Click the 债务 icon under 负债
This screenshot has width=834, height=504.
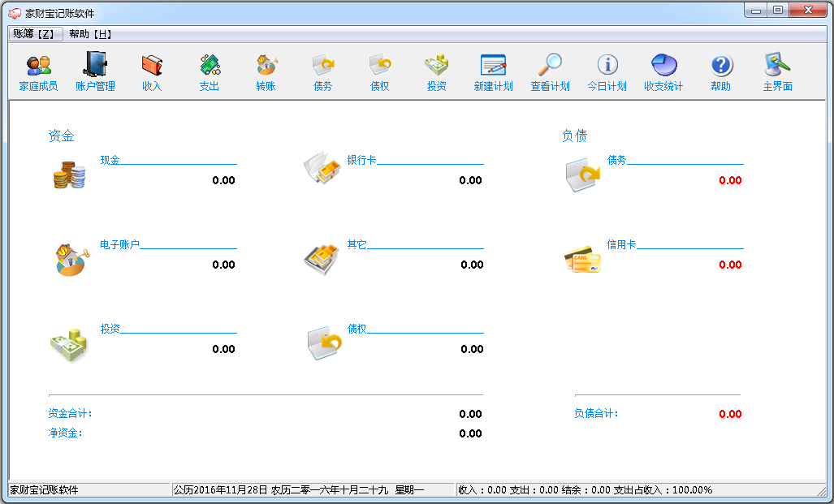point(583,174)
